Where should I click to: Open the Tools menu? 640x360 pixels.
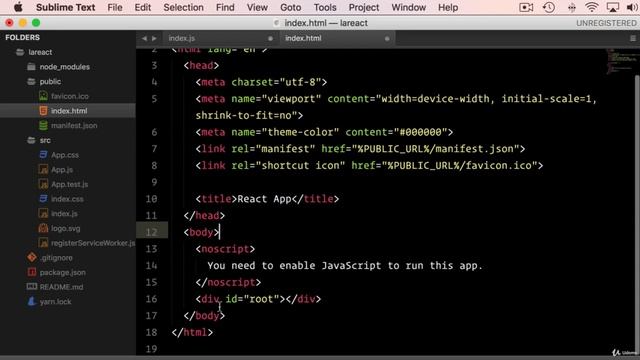pyautogui.click(x=325, y=7)
